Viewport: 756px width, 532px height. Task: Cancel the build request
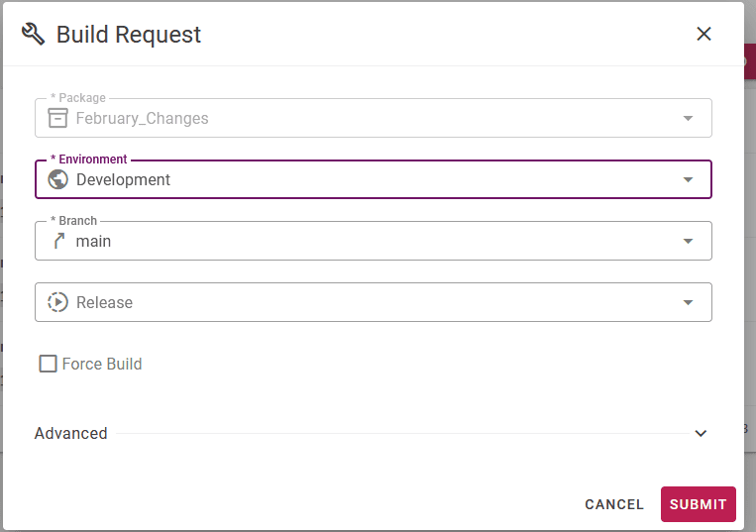tap(614, 504)
